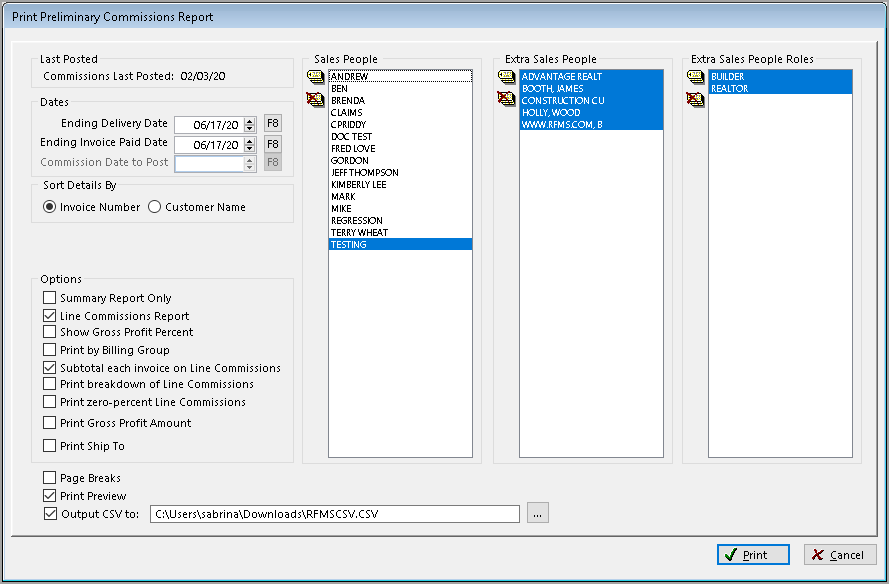Select MARK in Sales People list
The image size is (889, 584).
(400, 196)
